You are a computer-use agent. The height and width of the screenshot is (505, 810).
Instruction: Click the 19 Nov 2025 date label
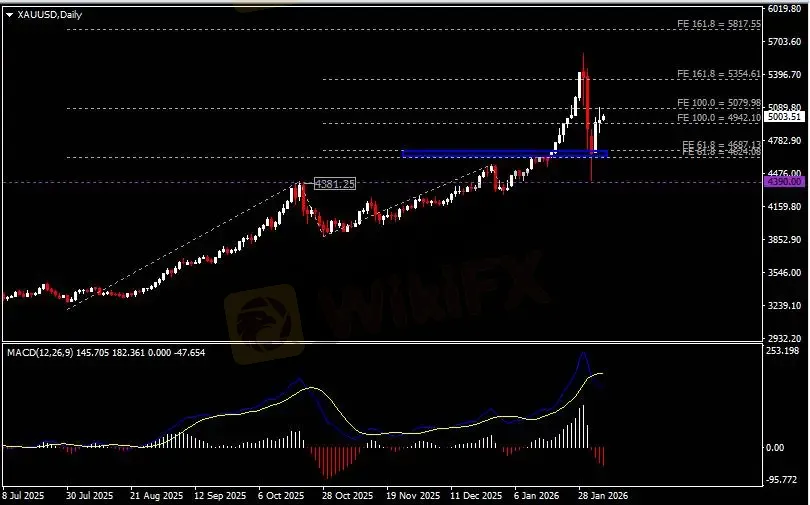click(x=412, y=496)
